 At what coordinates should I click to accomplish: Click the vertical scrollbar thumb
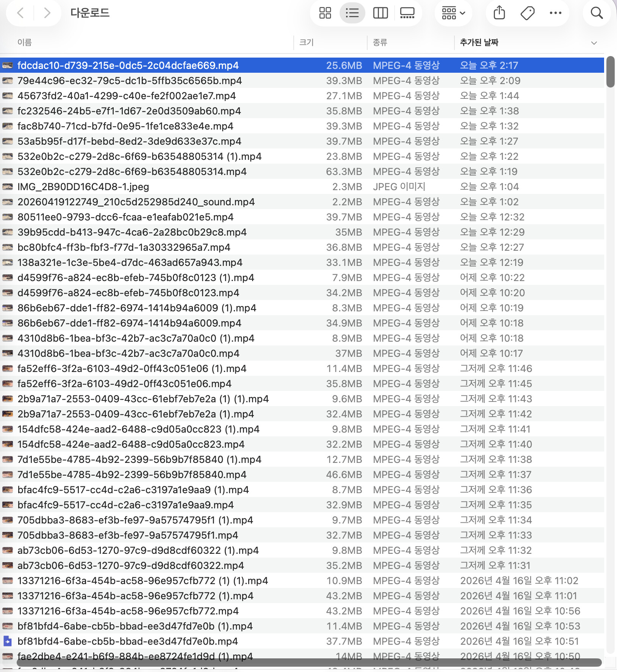coord(610,72)
